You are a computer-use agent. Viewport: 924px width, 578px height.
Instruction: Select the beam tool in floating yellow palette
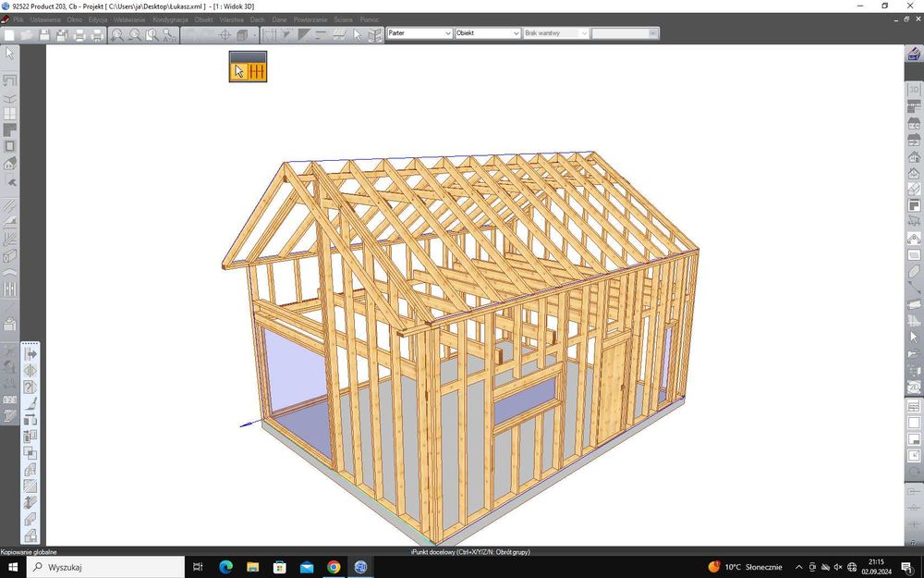pyautogui.click(x=257, y=71)
